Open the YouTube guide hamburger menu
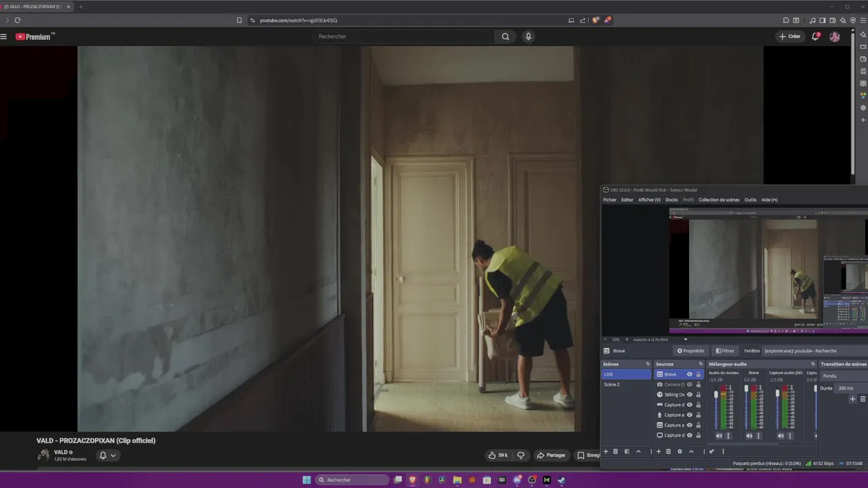The height and width of the screenshot is (488, 868). 3,37
